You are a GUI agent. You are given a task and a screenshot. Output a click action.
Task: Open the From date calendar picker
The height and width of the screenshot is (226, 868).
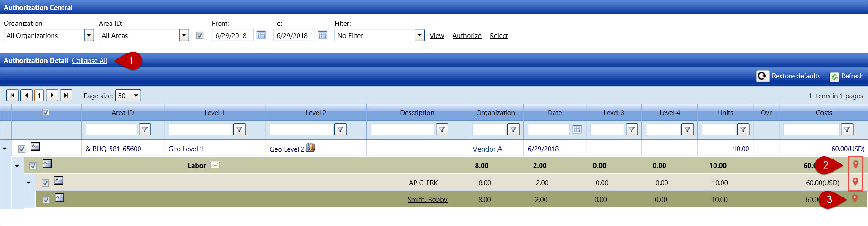pos(261,35)
